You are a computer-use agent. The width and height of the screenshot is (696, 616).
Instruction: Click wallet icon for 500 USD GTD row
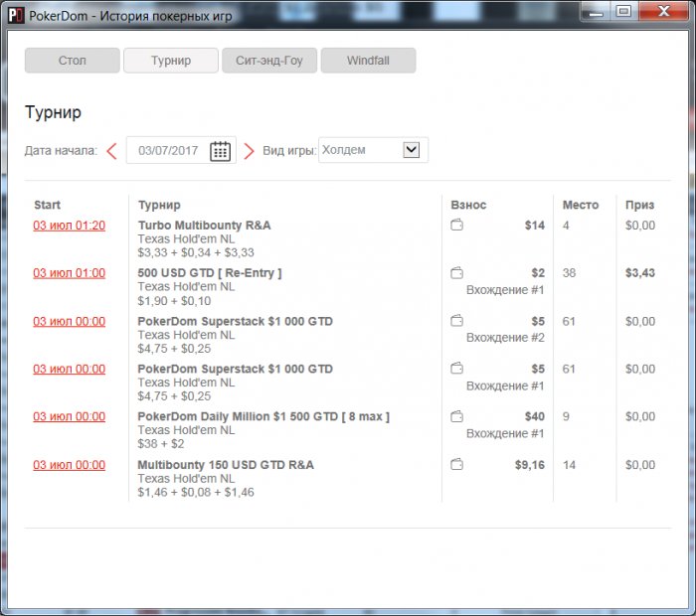click(456, 273)
